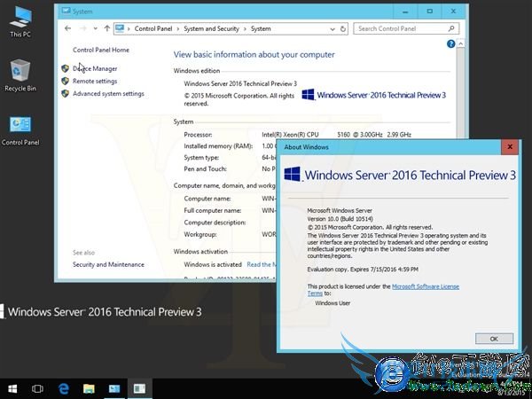Expand the chevron after System and Security

tap(245, 29)
